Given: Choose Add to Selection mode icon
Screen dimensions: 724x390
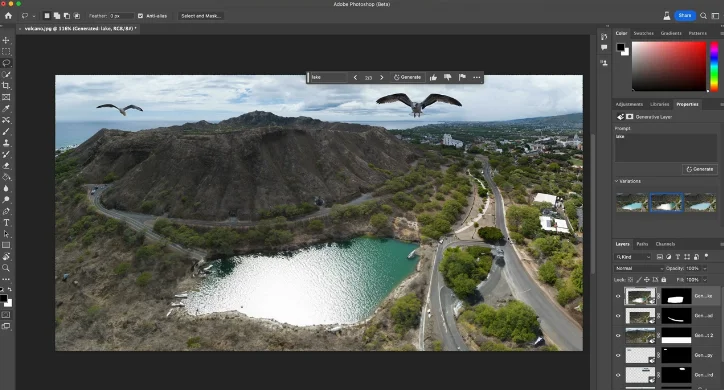Looking at the screenshot, I should pyautogui.click(x=57, y=16).
